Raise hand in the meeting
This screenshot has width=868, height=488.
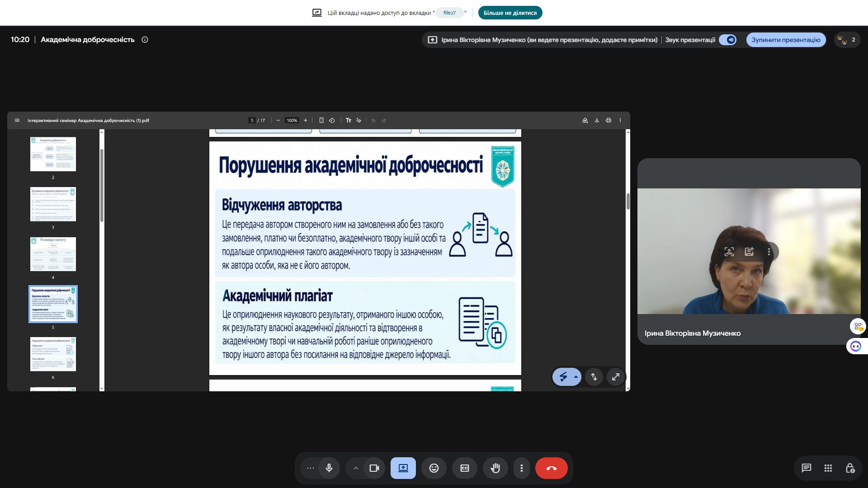click(495, 468)
